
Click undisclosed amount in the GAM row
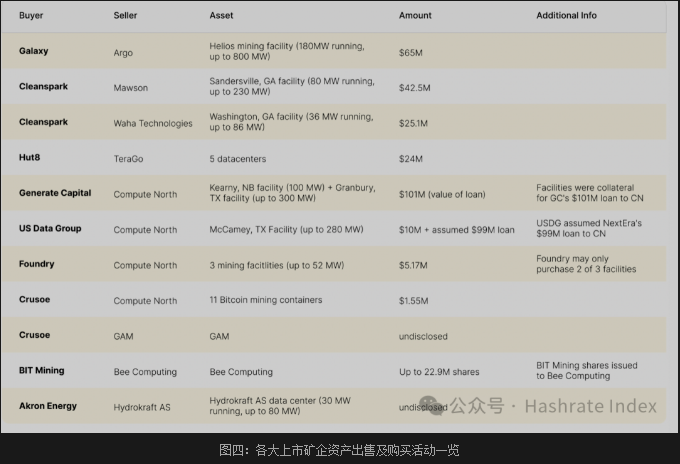(x=423, y=337)
